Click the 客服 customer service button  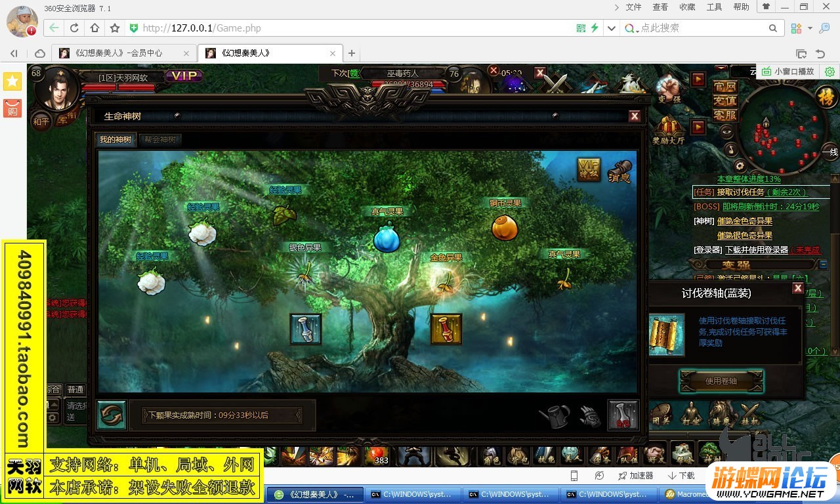tap(725, 115)
